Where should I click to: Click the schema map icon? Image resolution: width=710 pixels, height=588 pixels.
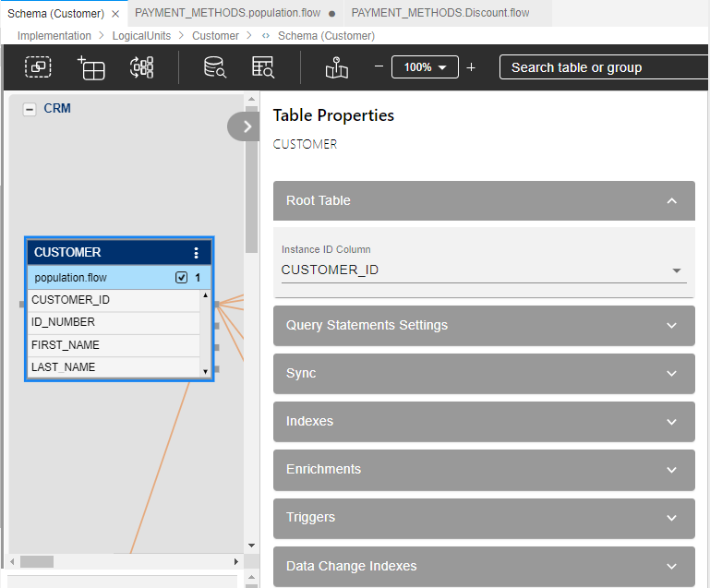(x=337, y=67)
